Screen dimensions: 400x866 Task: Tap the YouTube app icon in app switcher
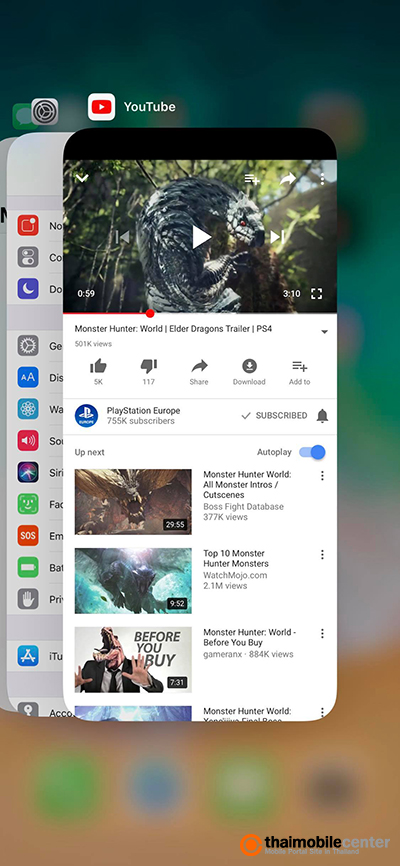click(x=102, y=107)
